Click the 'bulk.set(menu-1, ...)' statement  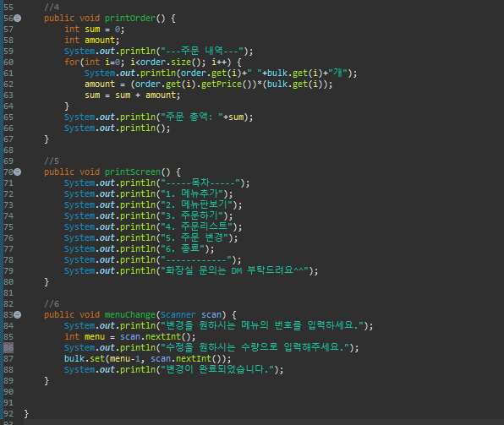pyautogui.click(x=147, y=358)
